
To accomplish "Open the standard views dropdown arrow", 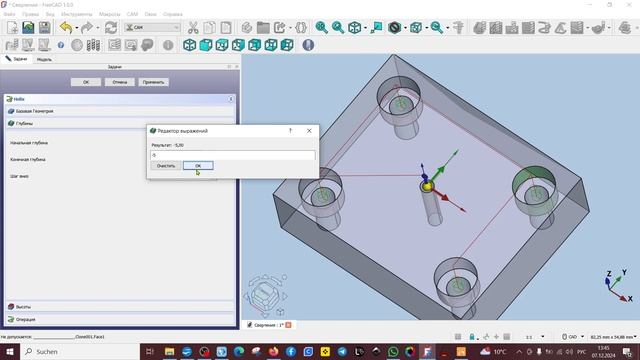I will coord(365,27).
